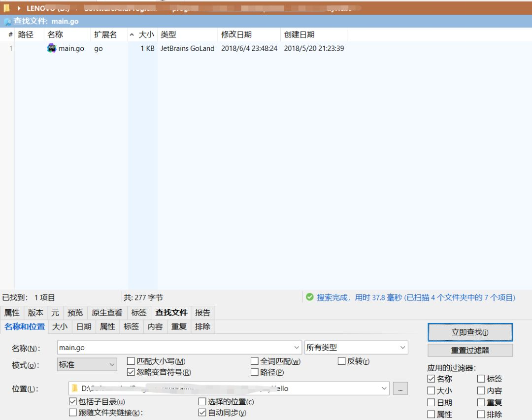This screenshot has width=532, height=420.
Task: Click the 重置过滤器 button
Action: point(470,350)
